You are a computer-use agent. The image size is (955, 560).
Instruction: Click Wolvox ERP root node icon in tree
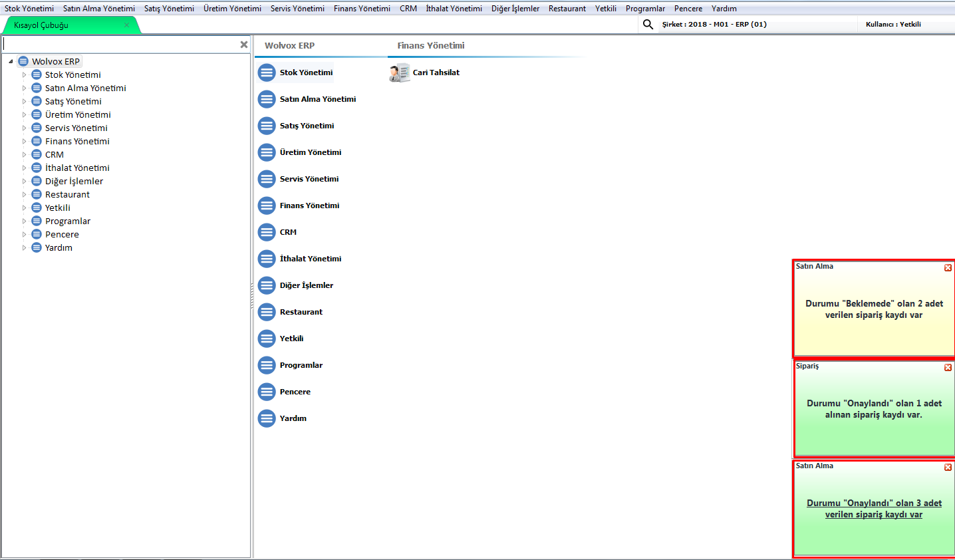pos(23,61)
